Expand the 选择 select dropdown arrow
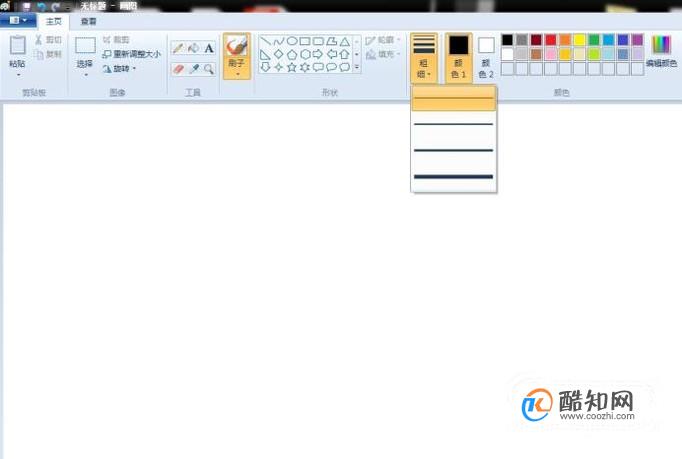Viewport: 682px width, 459px height. click(x=86, y=75)
